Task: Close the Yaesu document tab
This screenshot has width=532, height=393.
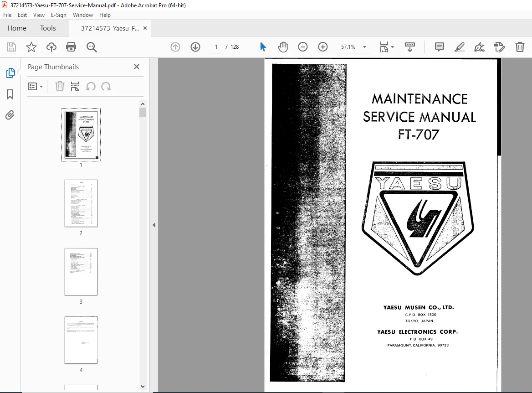Action: click(x=145, y=28)
